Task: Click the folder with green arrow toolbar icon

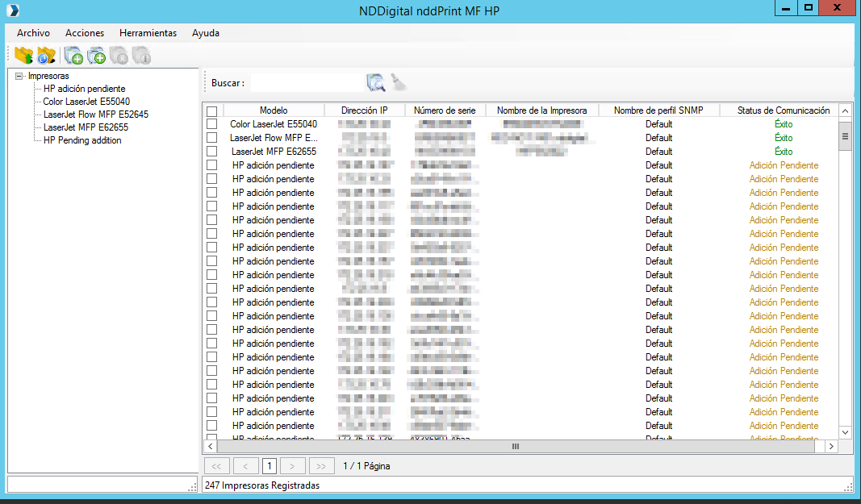Action: [x=24, y=56]
